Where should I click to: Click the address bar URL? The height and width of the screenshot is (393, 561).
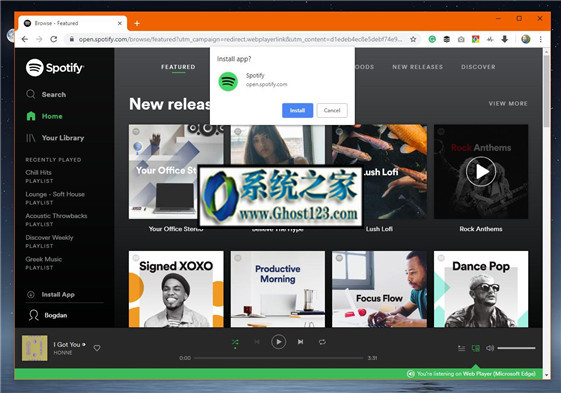click(x=240, y=39)
